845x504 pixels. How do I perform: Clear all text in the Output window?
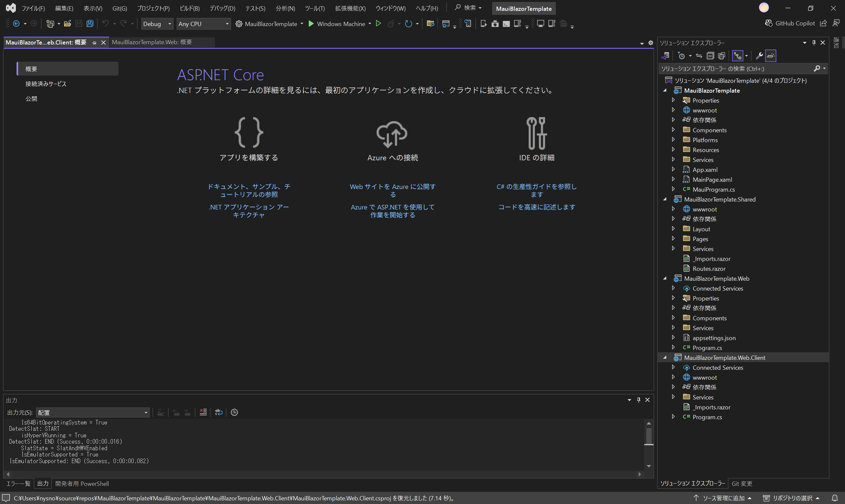(204, 412)
